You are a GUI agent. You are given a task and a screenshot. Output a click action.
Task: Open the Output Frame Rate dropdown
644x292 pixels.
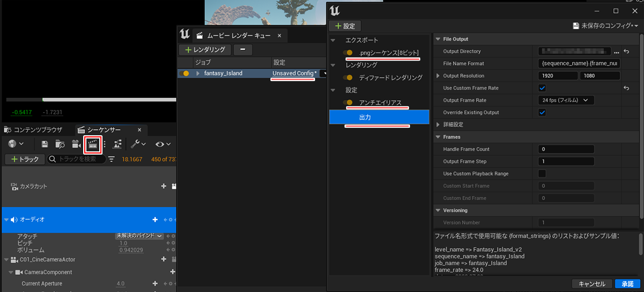coord(566,100)
